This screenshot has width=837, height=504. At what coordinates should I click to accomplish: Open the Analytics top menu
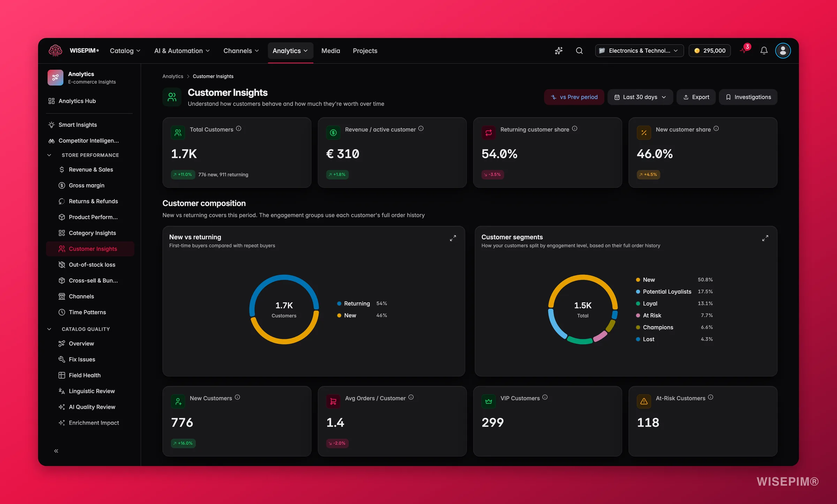[x=290, y=51]
